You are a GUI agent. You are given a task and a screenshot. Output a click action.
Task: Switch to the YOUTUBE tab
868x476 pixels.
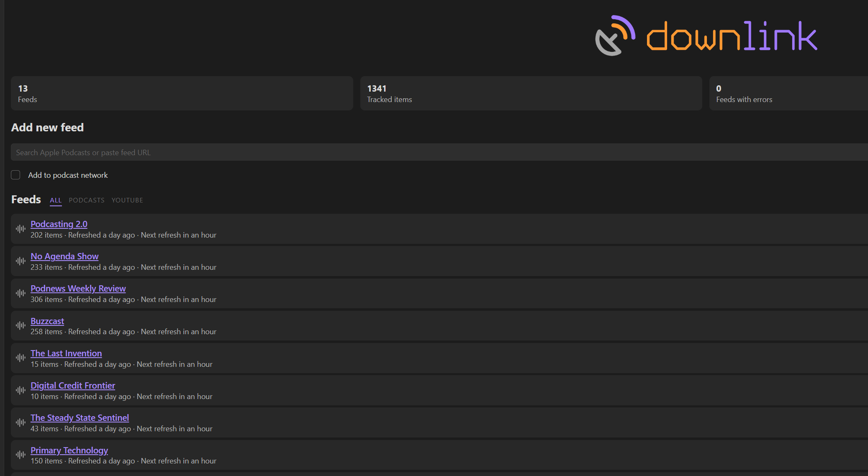coord(127,200)
